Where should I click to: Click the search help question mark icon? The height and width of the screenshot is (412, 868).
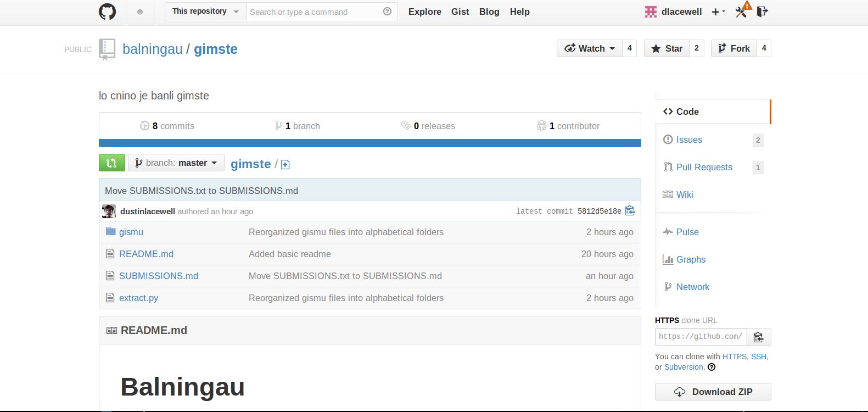[387, 12]
